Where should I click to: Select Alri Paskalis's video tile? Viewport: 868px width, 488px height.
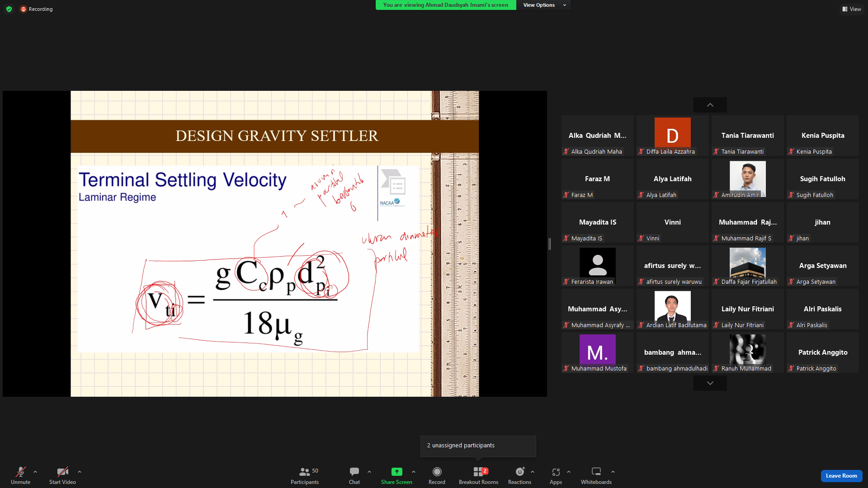(823, 309)
